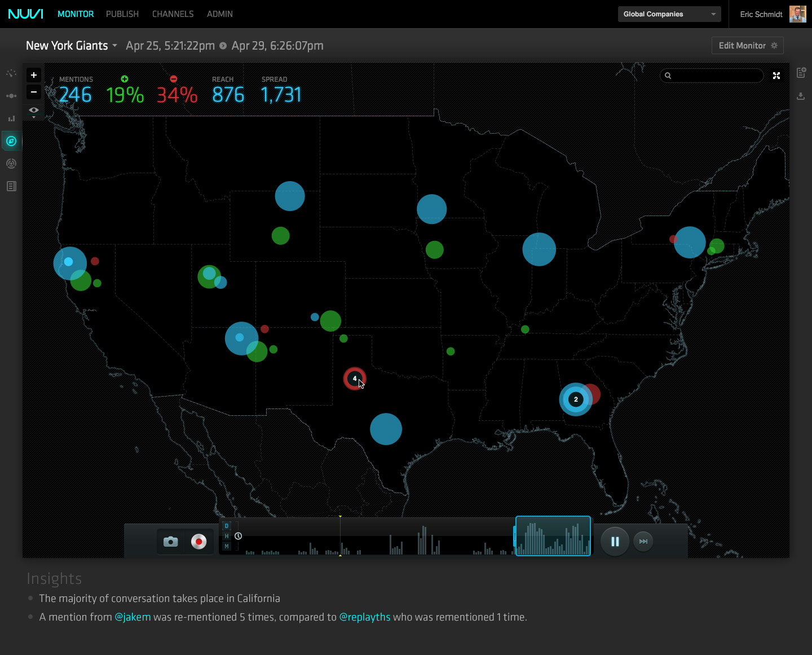Select the scatter view icon in left sidebar

(x=11, y=73)
